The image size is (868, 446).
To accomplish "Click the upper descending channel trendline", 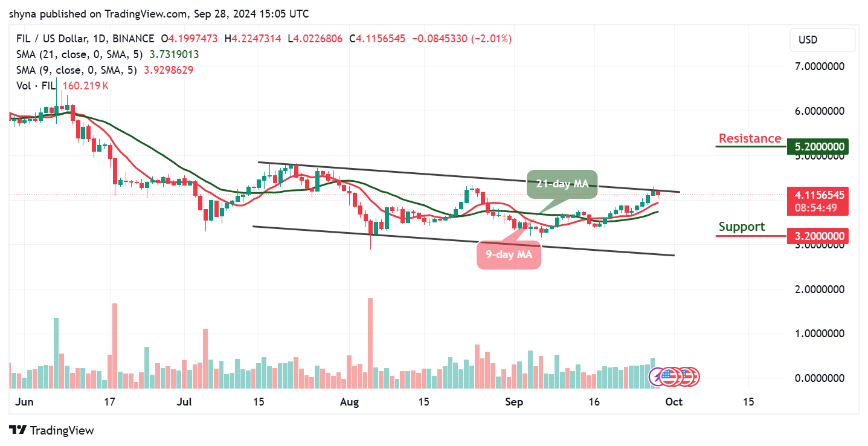I will pyautogui.click(x=469, y=177).
